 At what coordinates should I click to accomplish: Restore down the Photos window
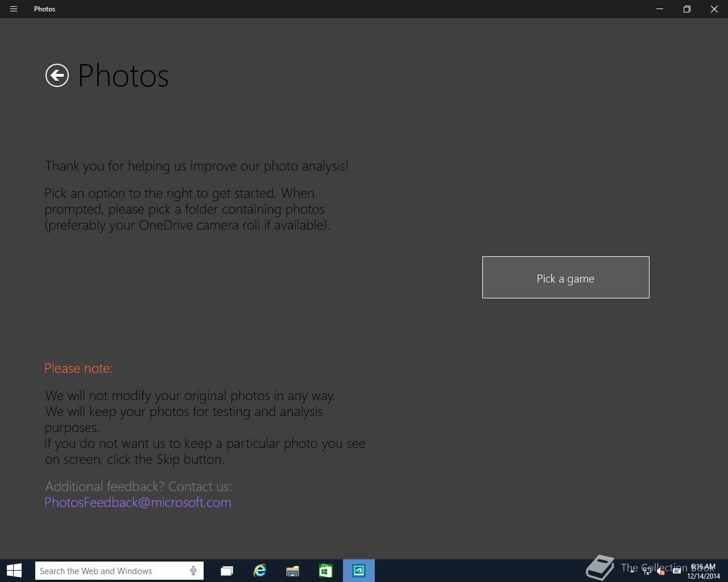point(687,9)
